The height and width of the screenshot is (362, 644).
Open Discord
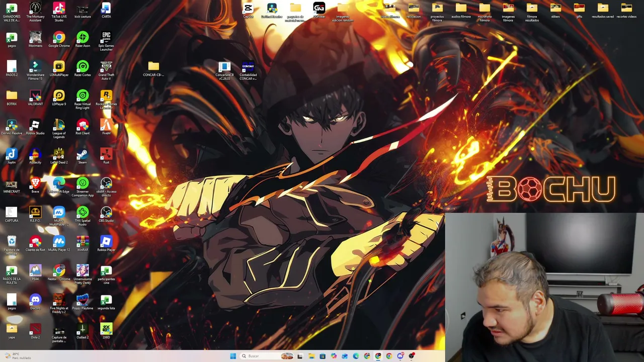[35, 302]
